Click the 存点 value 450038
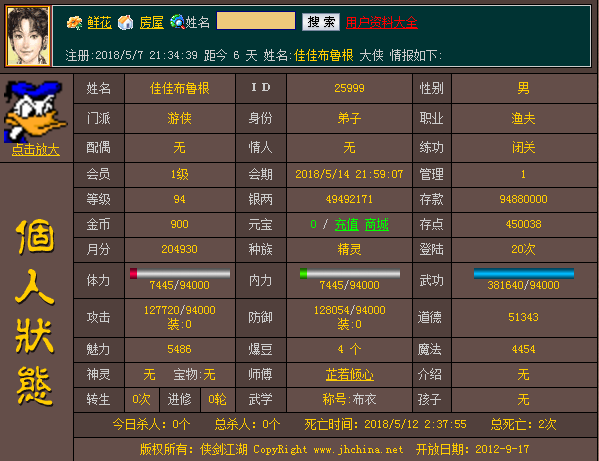Viewport: 599px width, 461px height. tap(523, 224)
